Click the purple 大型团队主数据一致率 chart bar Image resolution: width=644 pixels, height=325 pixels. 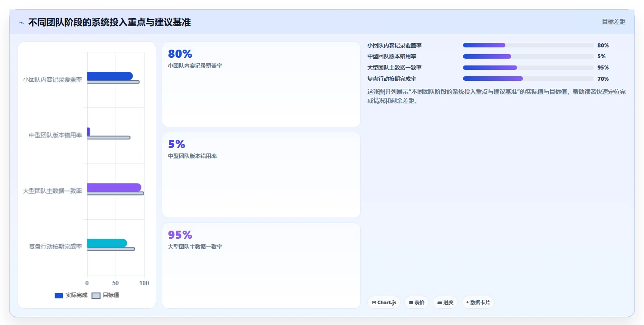coord(114,187)
